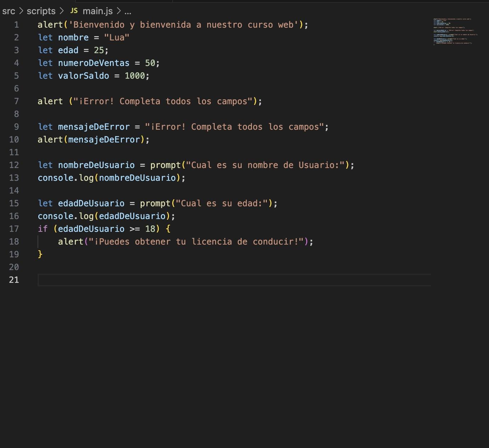Click mensajeDeError declaration on line 9
The width and height of the screenshot is (489, 448).
[x=94, y=127]
